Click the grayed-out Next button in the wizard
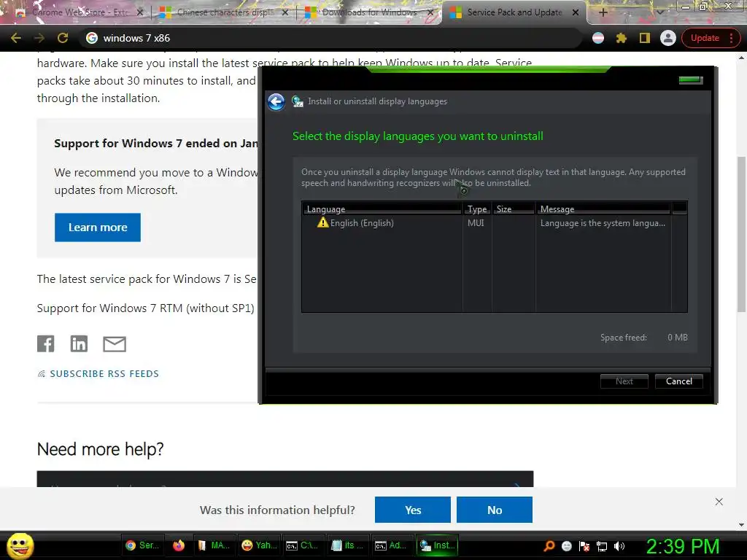 pos(624,381)
